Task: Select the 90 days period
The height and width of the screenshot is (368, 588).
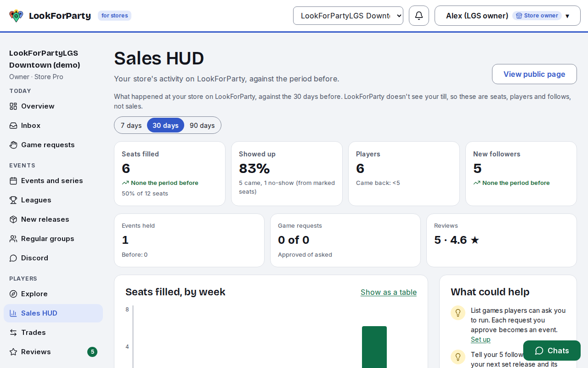Action: [202, 125]
